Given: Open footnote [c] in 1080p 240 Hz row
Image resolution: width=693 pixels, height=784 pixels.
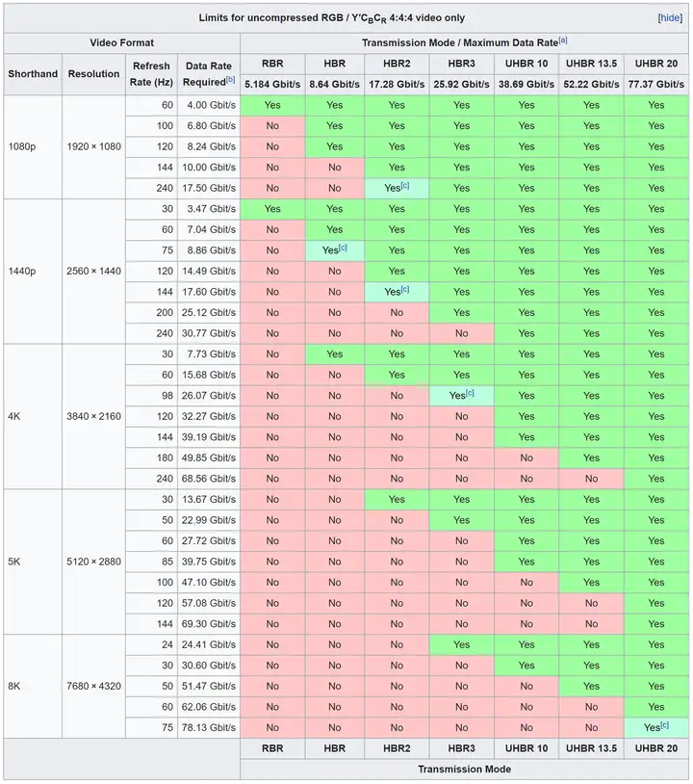Looking at the screenshot, I should tap(405, 186).
